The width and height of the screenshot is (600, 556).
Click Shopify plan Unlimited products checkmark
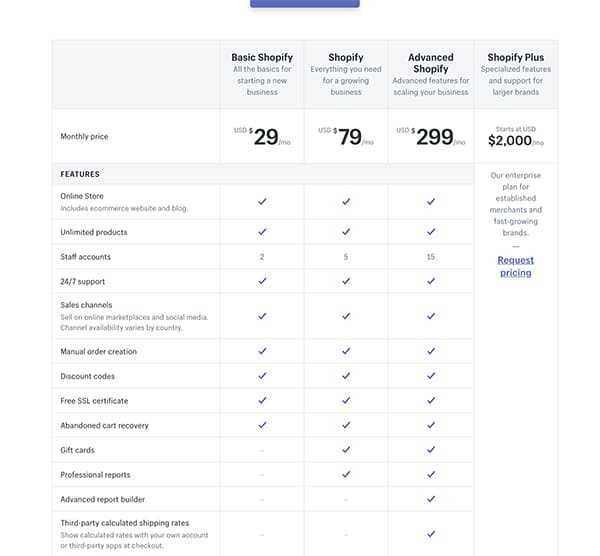coord(346,232)
